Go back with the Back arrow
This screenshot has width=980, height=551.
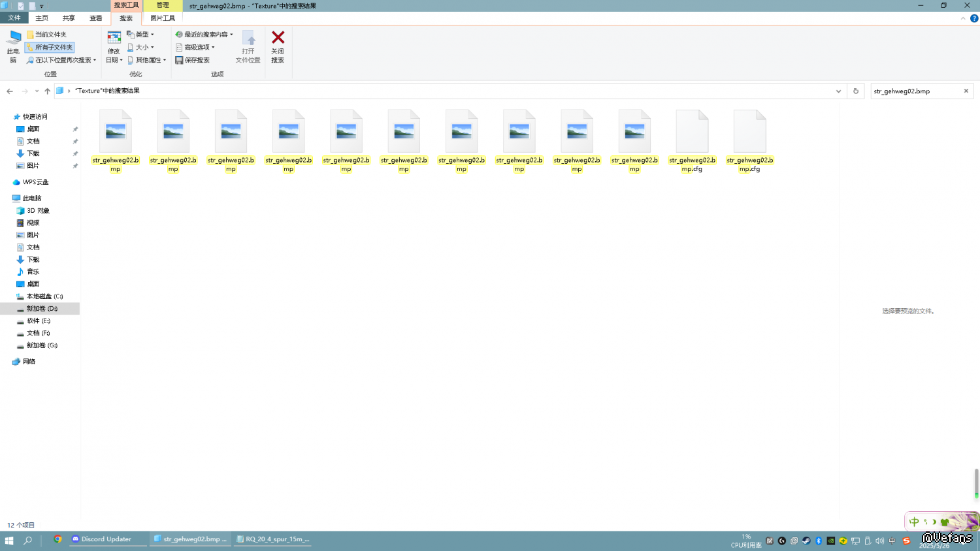pyautogui.click(x=10, y=91)
